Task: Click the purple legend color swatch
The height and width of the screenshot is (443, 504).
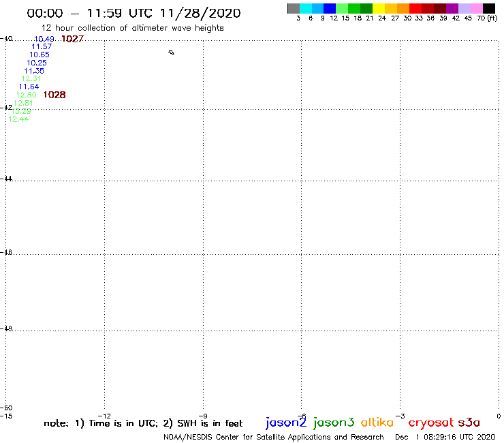Action: [x=452, y=8]
